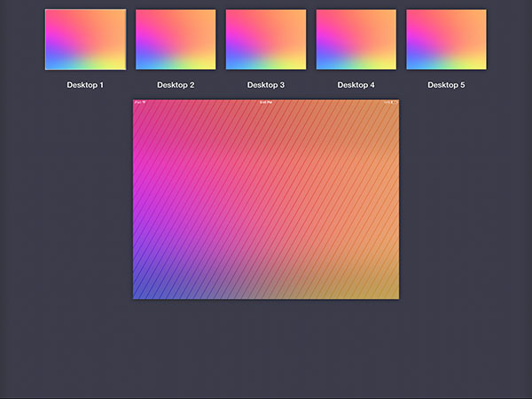Open the Desktop 3 thumbnail
The height and width of the screenshot is (399, 532).
266,39
